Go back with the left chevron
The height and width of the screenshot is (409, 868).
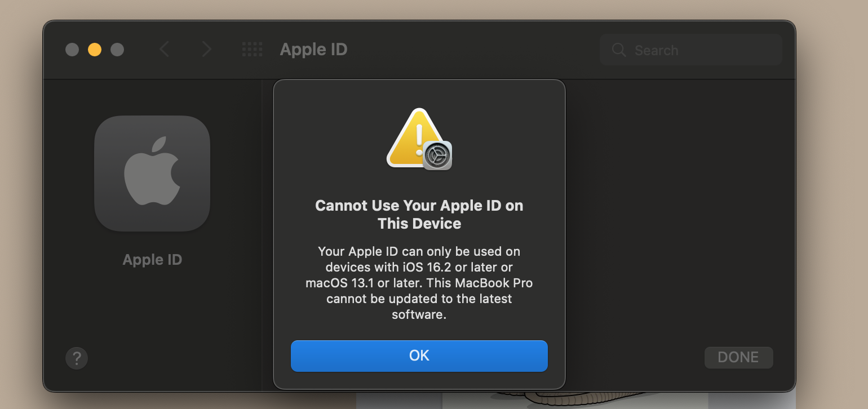[164, 50]
